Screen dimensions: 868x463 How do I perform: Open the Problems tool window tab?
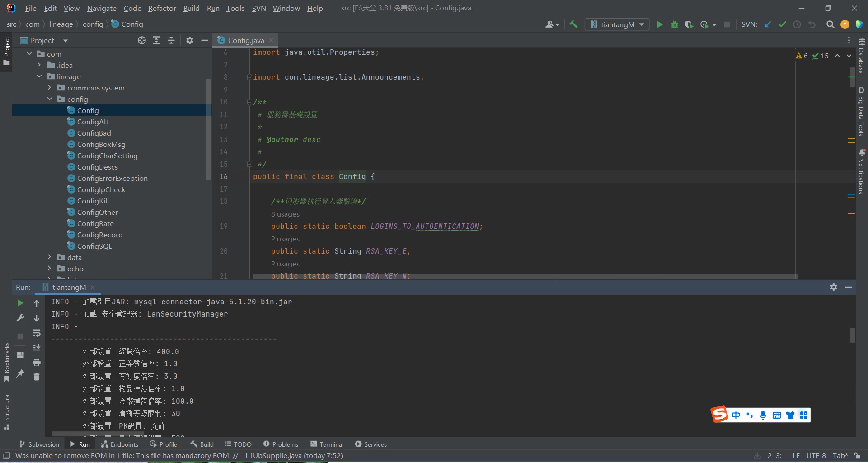point(281,444)
